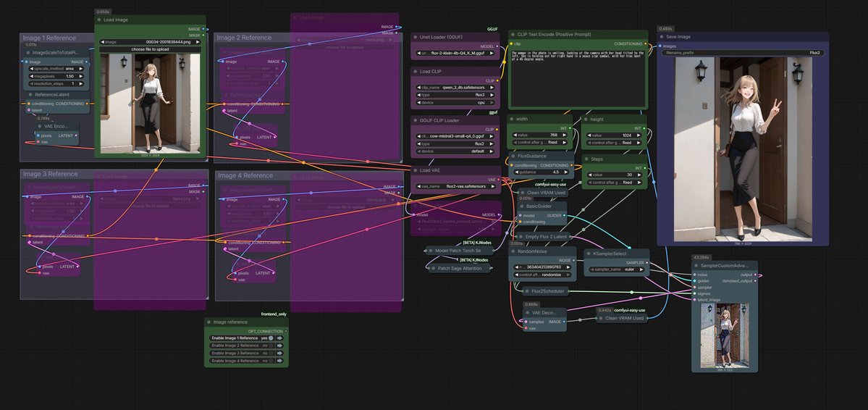Click the RandomNoise noise seed number field
Screen dimensions: 868x410
click(x=543, y=267)
